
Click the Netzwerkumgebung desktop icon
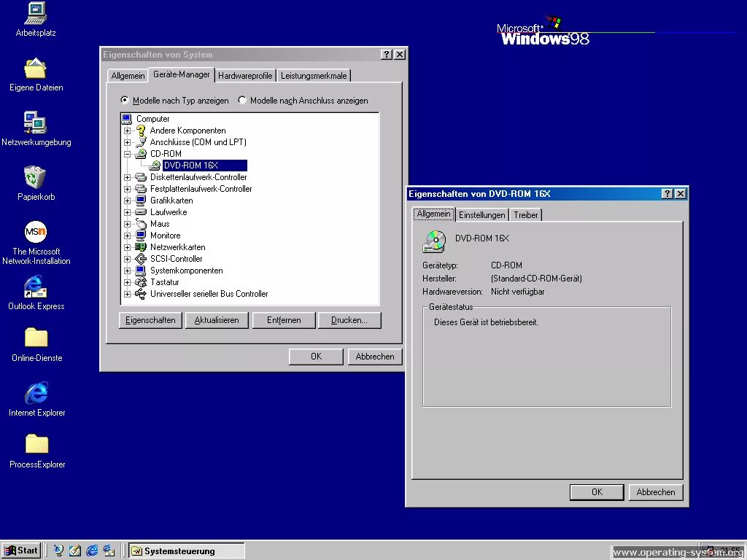point(35,122)
